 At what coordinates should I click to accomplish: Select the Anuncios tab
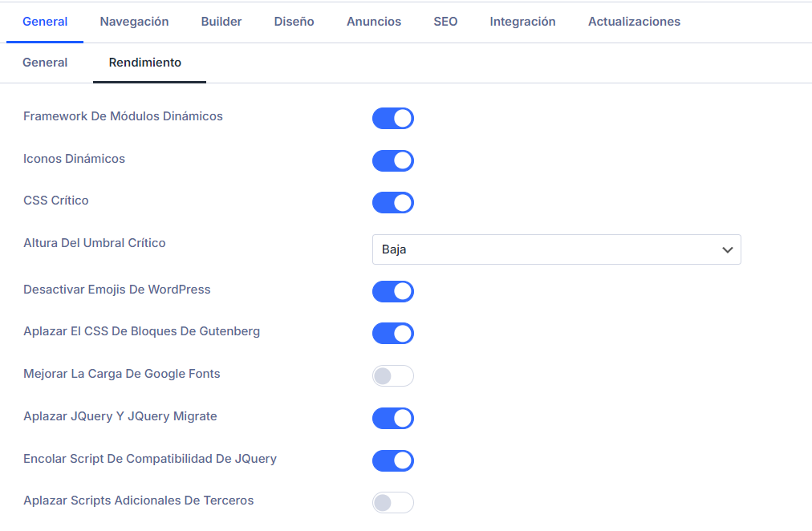coord(374,22)
